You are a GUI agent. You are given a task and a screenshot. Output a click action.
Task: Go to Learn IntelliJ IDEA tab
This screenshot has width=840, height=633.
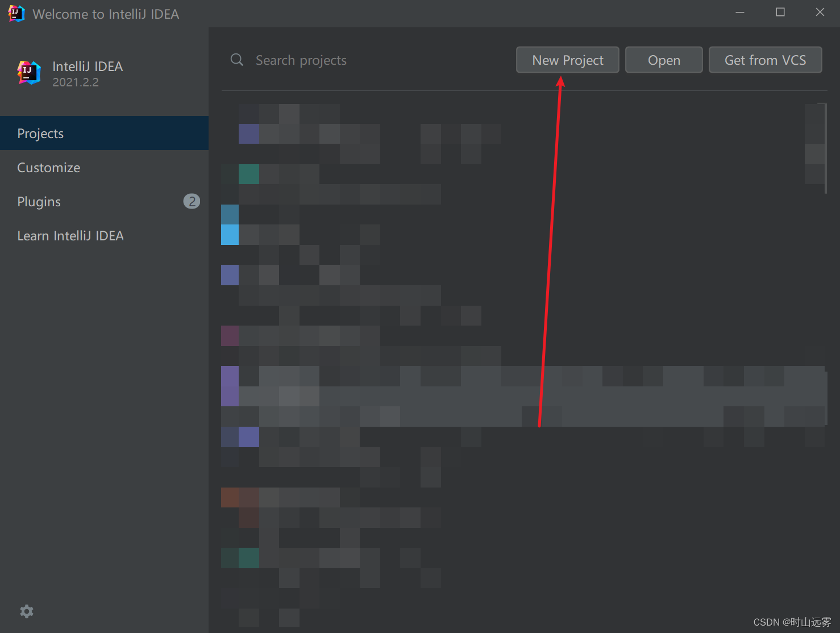pos(104,235)
